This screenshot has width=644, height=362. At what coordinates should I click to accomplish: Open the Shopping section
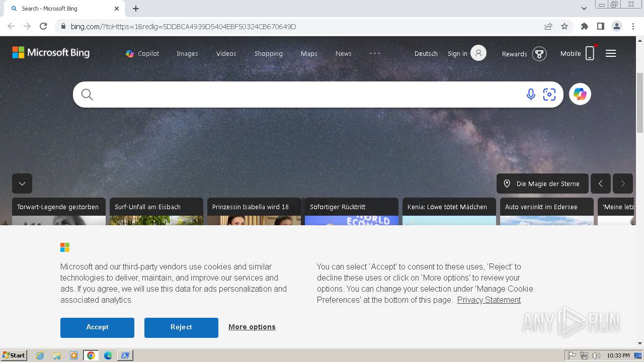269,53
